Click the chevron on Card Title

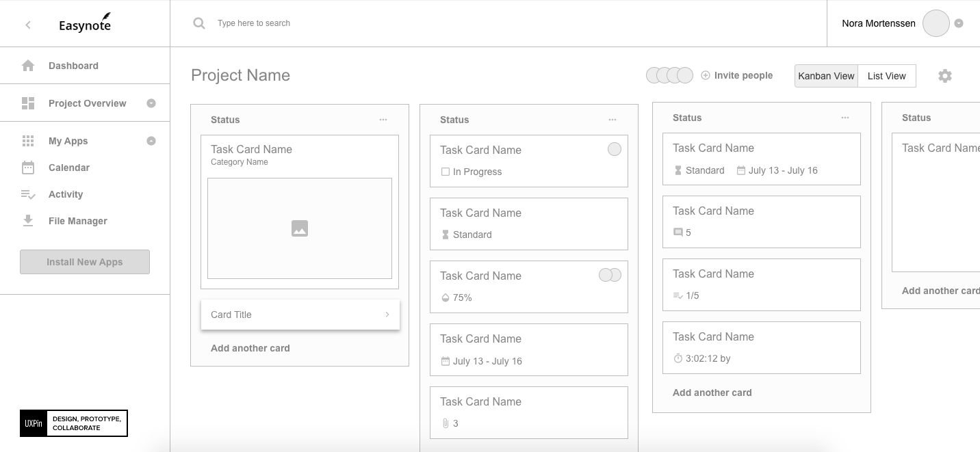click(387, 315)
